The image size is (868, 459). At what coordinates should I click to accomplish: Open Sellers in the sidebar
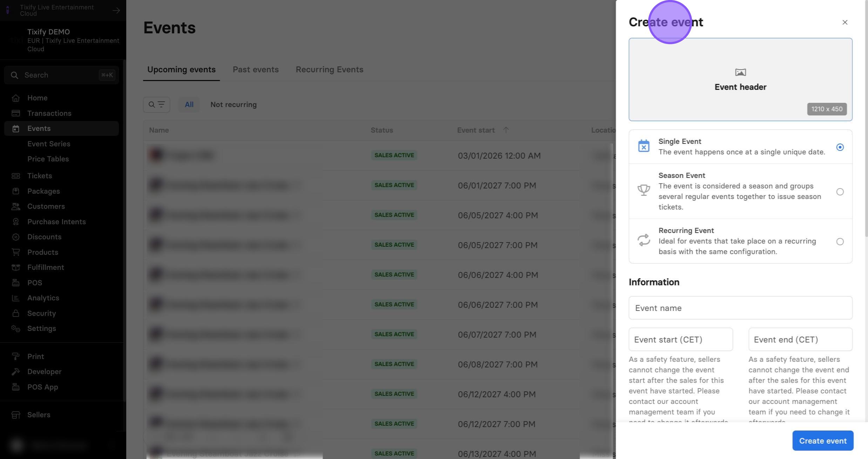(62, 415)
